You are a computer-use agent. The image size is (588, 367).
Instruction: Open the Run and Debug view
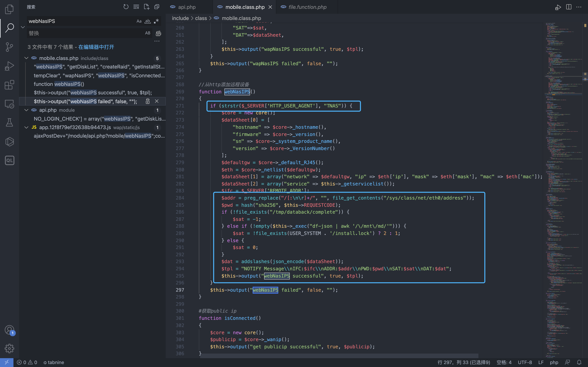(x=9, y=66)
